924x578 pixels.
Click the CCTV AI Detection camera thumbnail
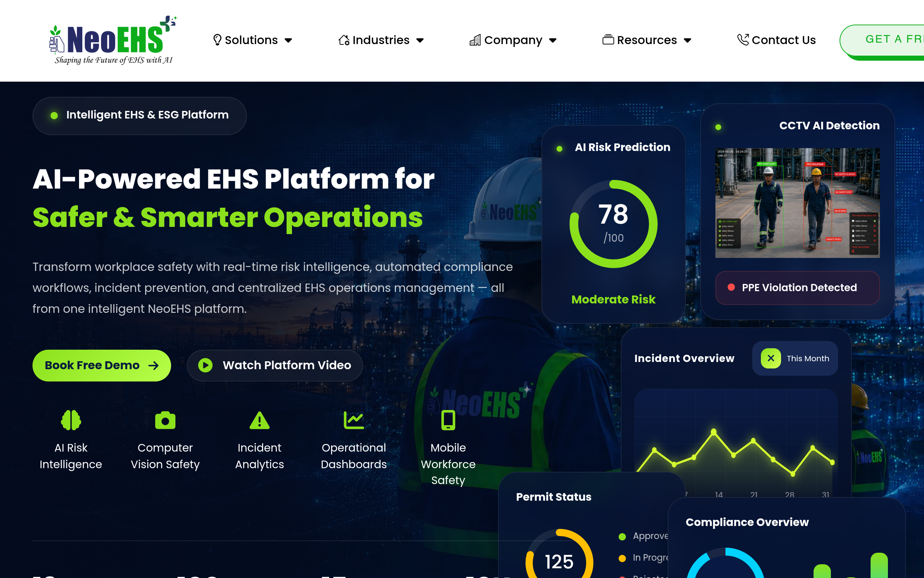click(x=797, y=203)
